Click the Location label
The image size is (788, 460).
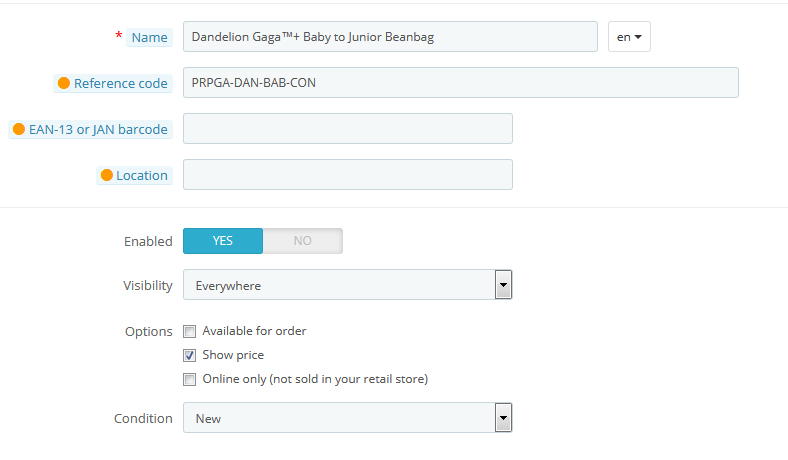[x=142, y=175]
